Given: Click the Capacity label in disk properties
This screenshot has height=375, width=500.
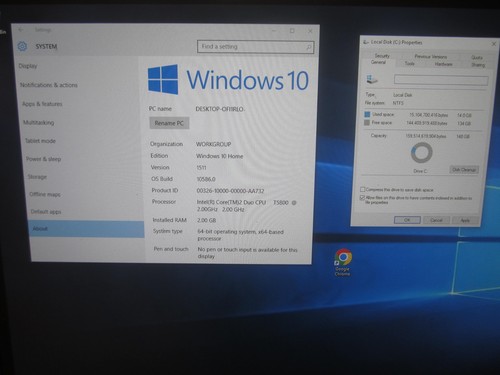Looking at the screenshot, I should [379, 136].
